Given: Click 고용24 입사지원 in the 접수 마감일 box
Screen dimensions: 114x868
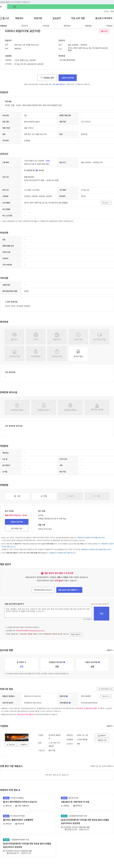Looking at the screenshot, I should (x=17, y=522).
